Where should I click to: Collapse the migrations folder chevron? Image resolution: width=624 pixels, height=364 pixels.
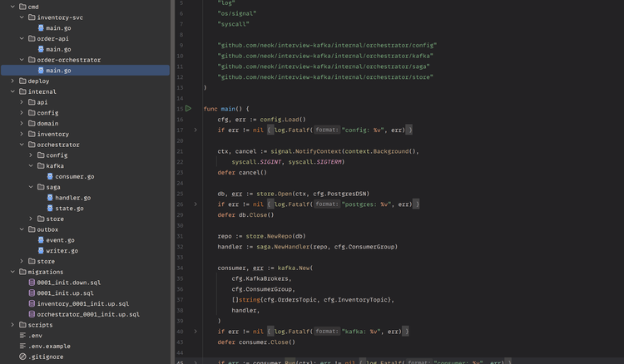(12, 272)
